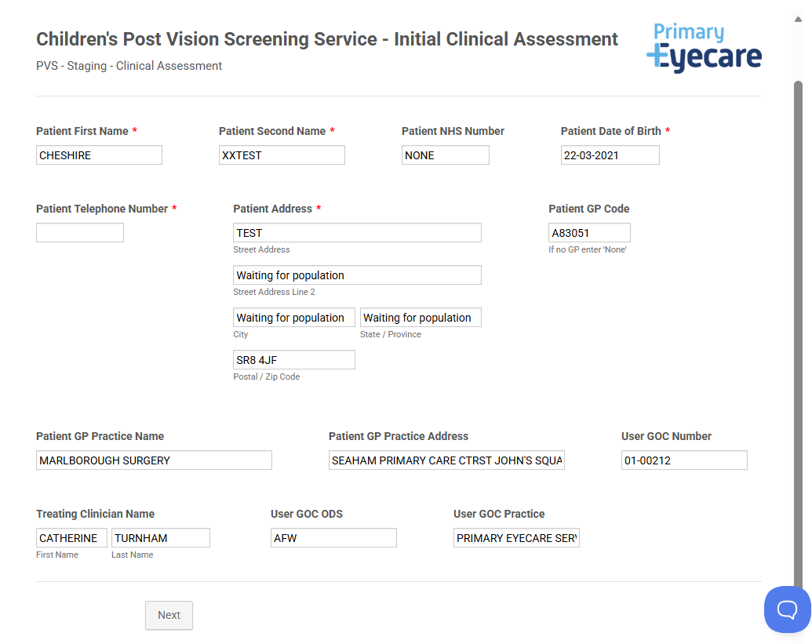Focus the Patient First Name field
Screen dimensions: 812x644
(99, 155)
